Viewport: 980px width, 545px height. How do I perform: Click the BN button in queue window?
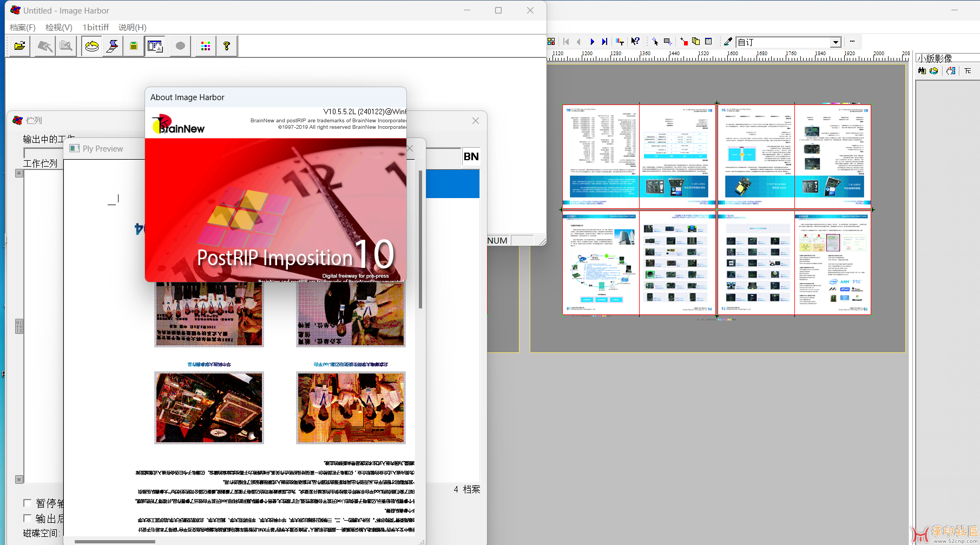pyautogui.click(x=471, y=156)
